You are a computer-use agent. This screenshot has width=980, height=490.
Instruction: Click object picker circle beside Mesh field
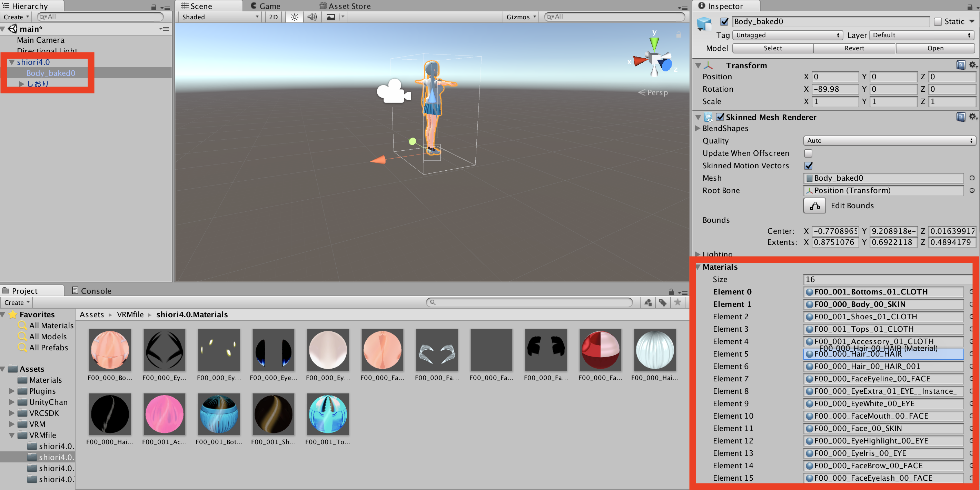pos(972,178)
